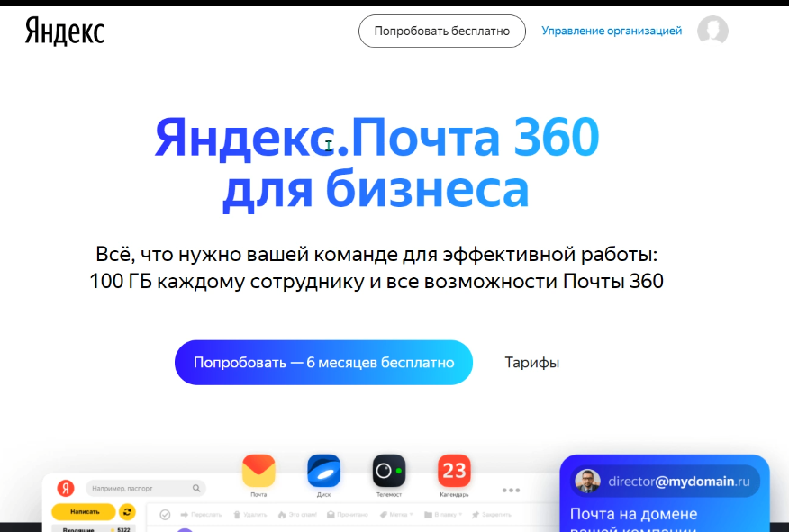The image size is (789, 532).
Task: Click the refresh icon next to Написать
Action: pyautogui.click(x=127, y=512)
